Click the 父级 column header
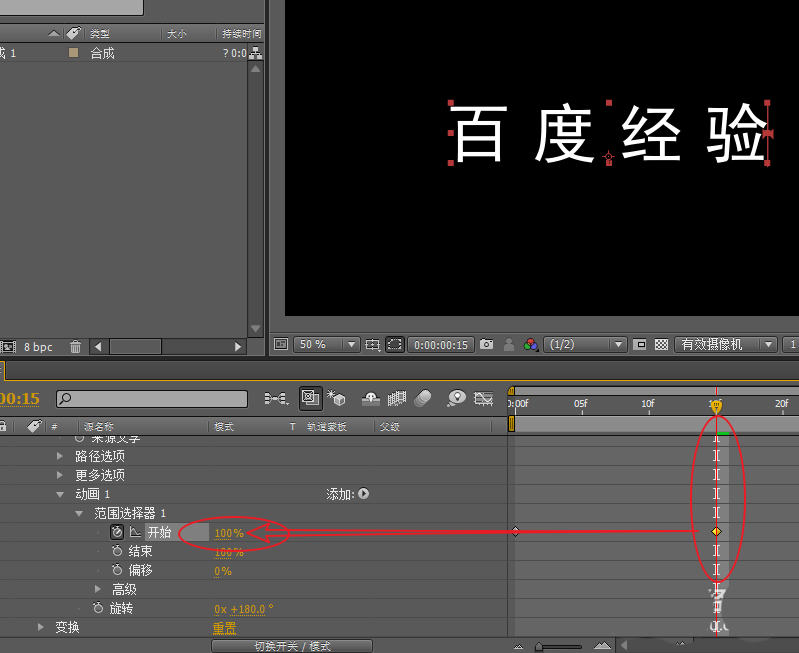The height and width of the screenshot is (653, 799). pyautogui.click(x=389, y=426)
